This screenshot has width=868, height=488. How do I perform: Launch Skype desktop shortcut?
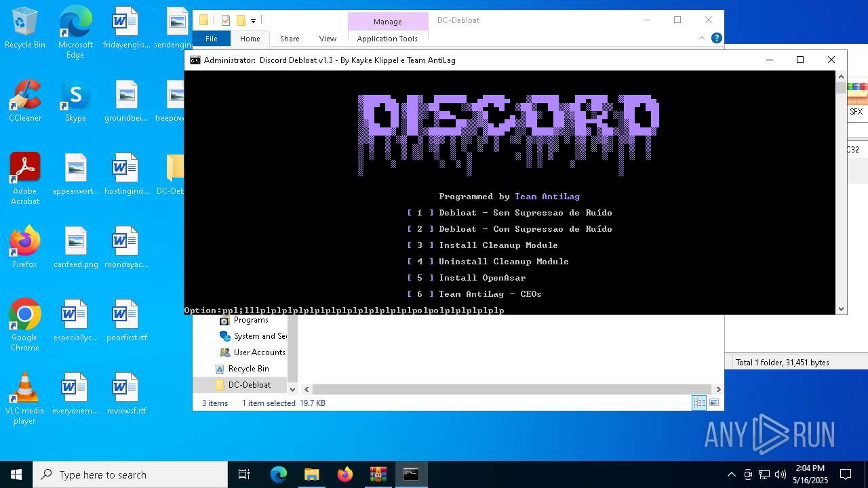pos(75,102)
